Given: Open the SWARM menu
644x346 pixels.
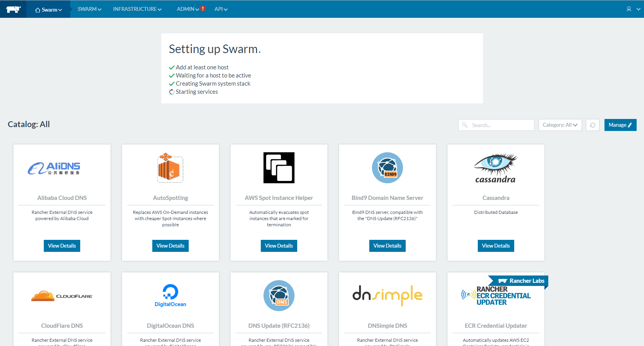Looking at the screenshot, I should (90, 9).
